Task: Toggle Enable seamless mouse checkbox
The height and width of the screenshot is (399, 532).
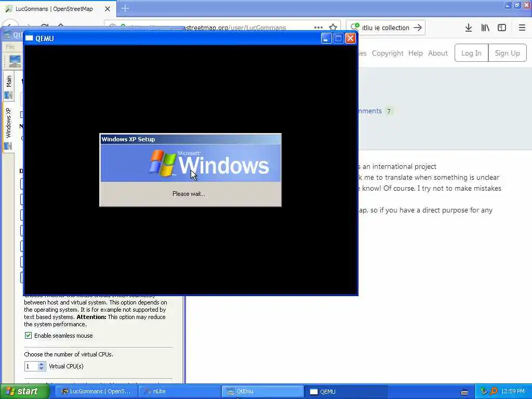Action: (x=28, y=336)
